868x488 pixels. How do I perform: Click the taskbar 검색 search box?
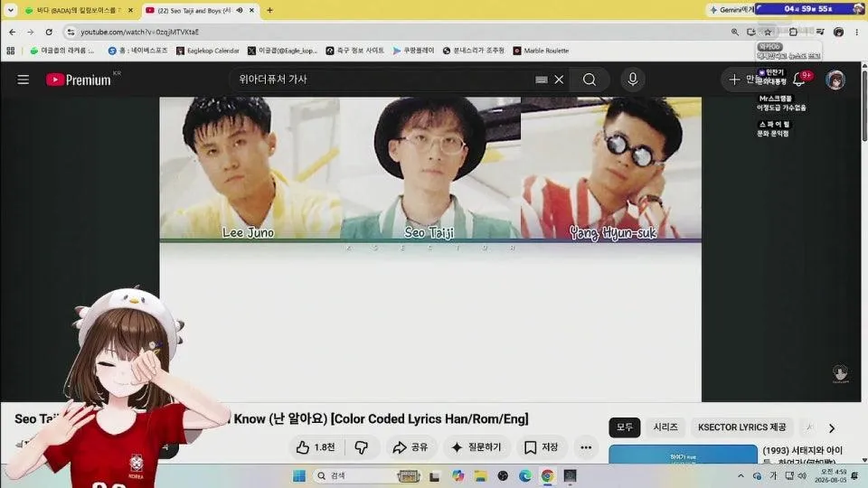[x=367, y=476]
